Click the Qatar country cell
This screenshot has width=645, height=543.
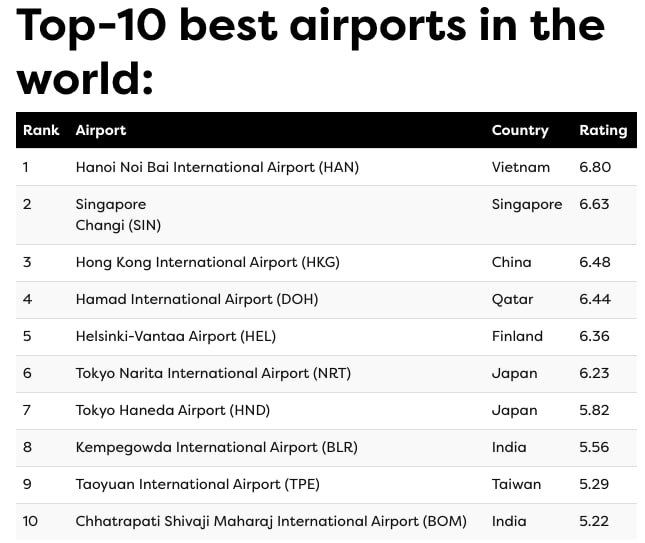(513, 299)
